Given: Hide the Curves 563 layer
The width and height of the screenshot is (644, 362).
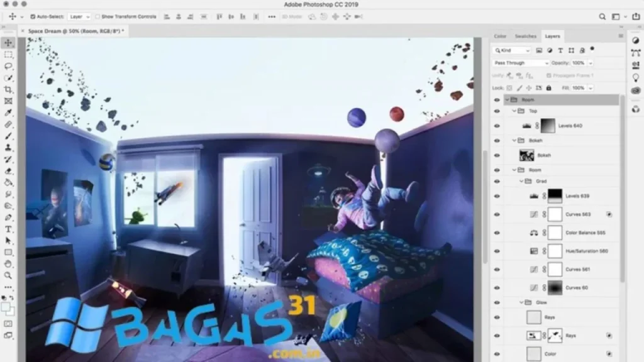Looking at the screenshot, I should point(497,215).
